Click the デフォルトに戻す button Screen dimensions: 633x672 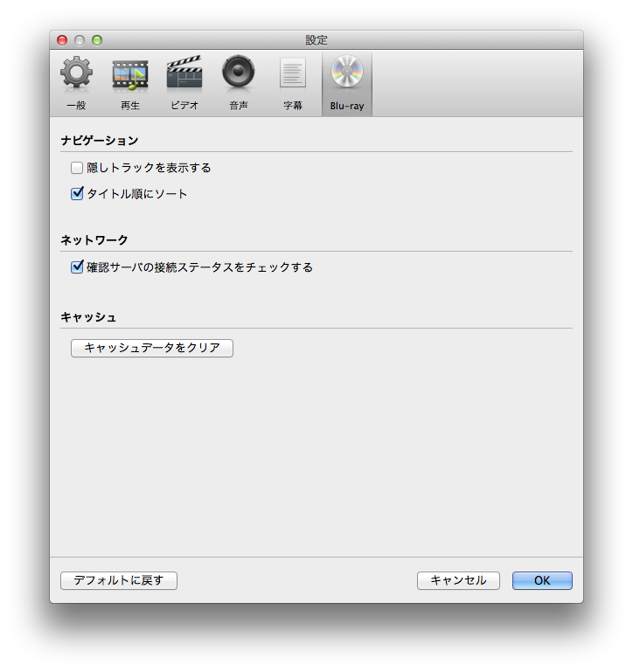click(119, 580)
